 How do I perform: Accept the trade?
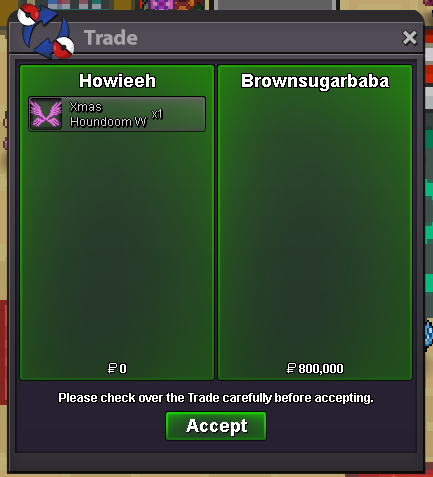(x=216, y=426)
